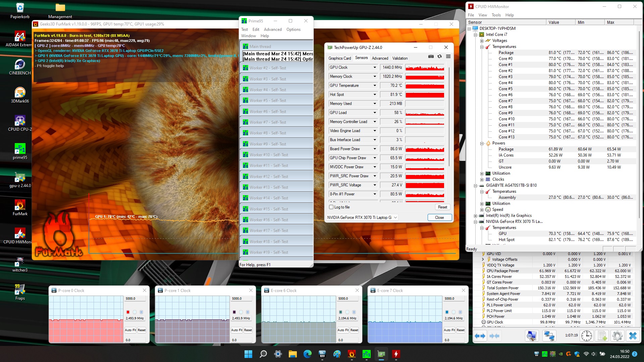Expand the Clocks node under Intel Core i7
This screenshot has width=644, height=362.
(482, 179)
